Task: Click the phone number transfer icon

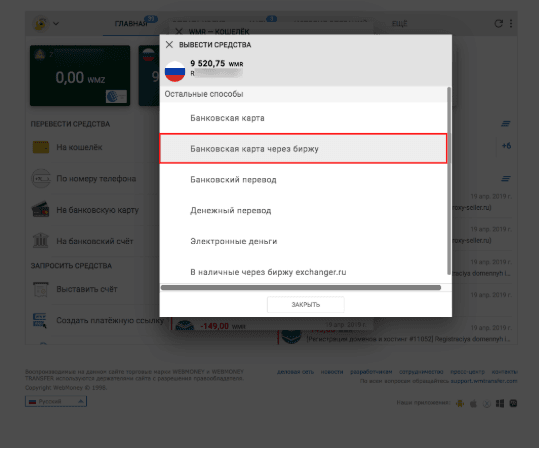Action: click(x=41, y=178)
